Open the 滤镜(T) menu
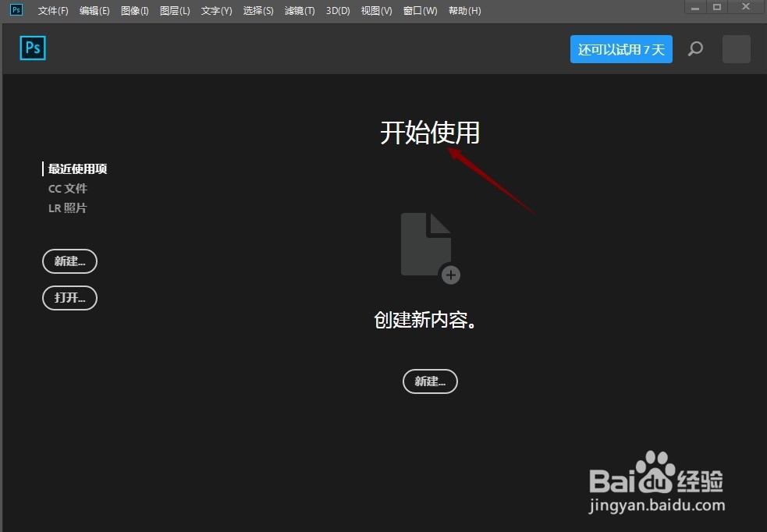 tap(300, 11)
